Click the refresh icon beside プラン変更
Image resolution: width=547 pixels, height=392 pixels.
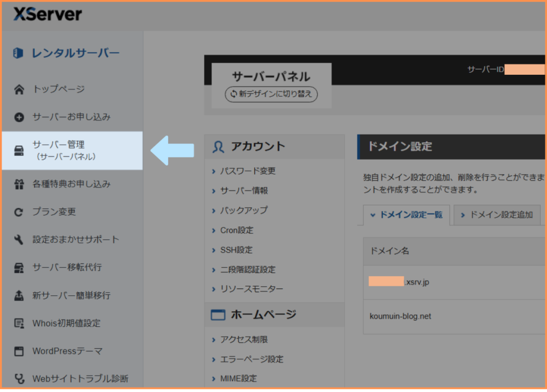pos(19,212)
